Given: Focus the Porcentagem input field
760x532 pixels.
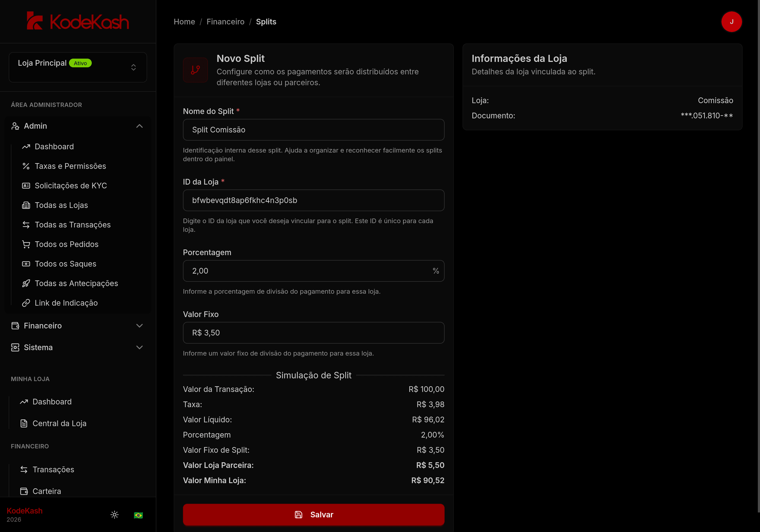Looking at the screenshot, I should [313, 271].
